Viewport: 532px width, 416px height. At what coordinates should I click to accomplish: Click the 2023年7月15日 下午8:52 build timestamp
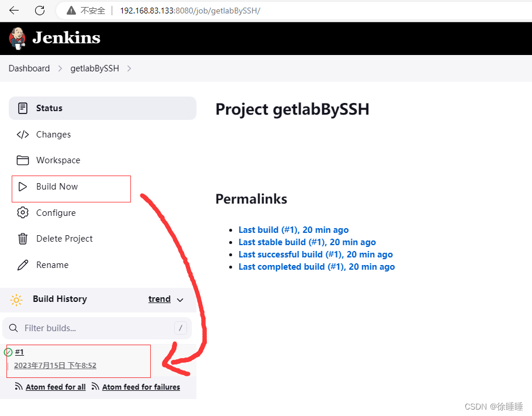pos(55,366)
